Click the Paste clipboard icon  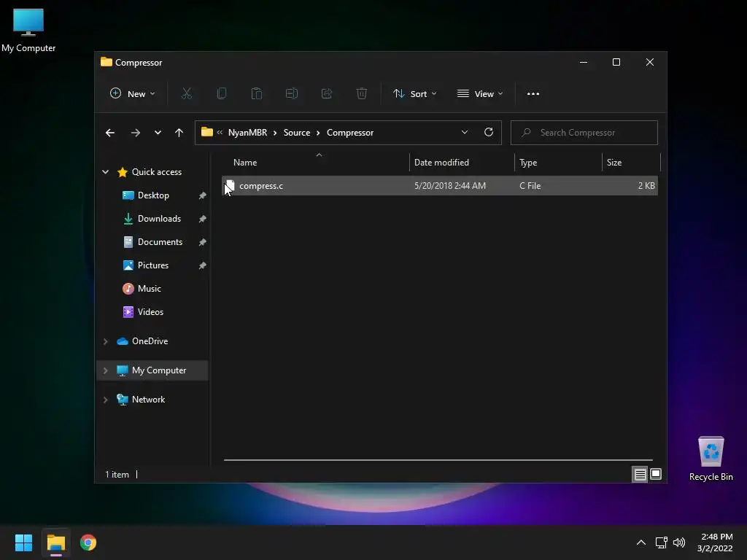[x=257, y=94]
